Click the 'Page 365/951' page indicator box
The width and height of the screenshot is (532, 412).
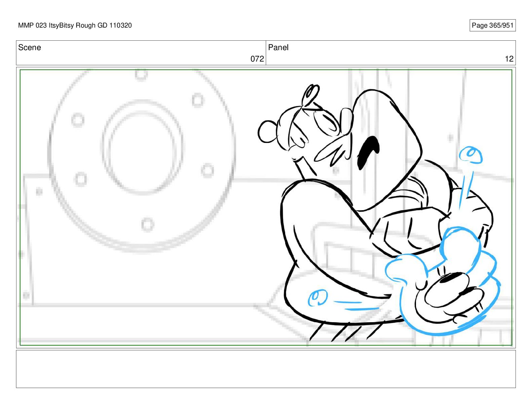point(492,26)
